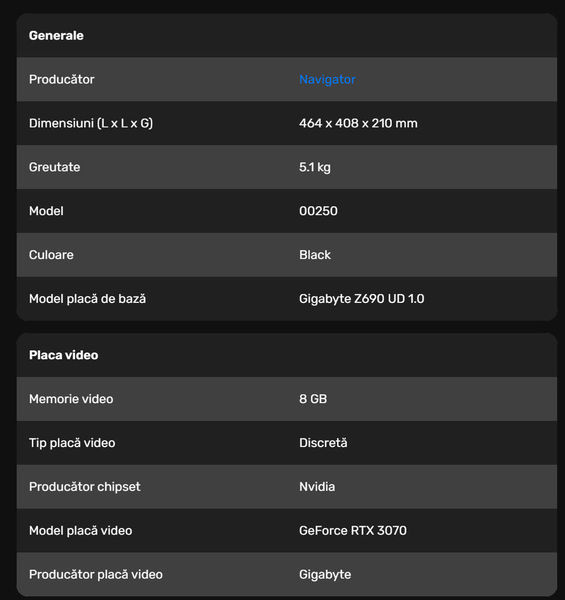Click the Generale section header
Image resolution: width=565 pixels, height=600 pixels.
tap(56, 36)
